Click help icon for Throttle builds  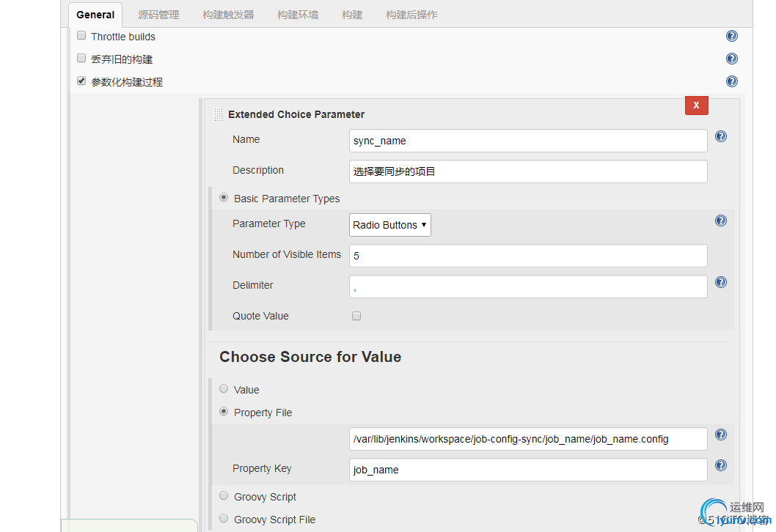[x=731, y=36]
